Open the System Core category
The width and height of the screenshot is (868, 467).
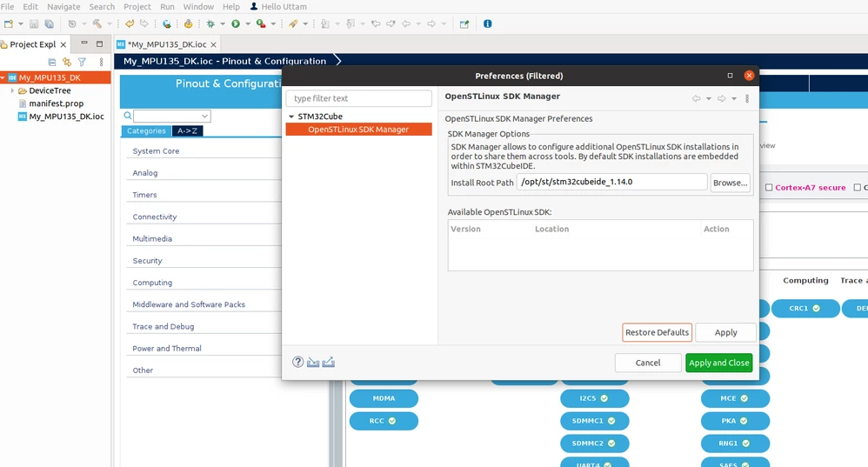point(156,151)
